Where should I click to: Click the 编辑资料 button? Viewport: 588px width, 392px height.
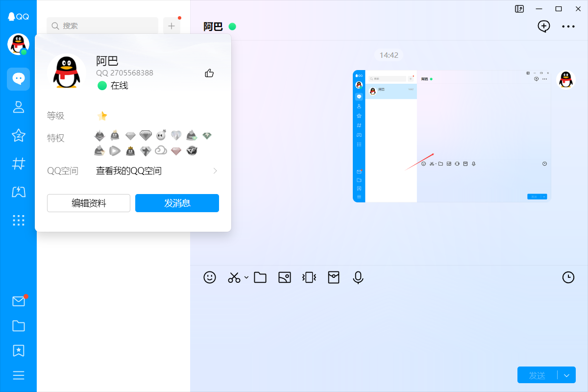coord(89,203)
